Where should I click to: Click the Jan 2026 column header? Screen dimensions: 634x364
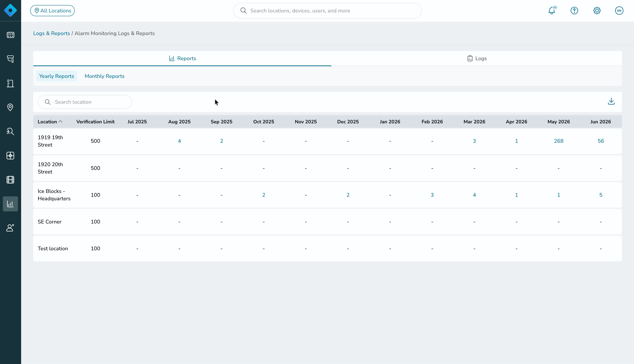point(390,122)
